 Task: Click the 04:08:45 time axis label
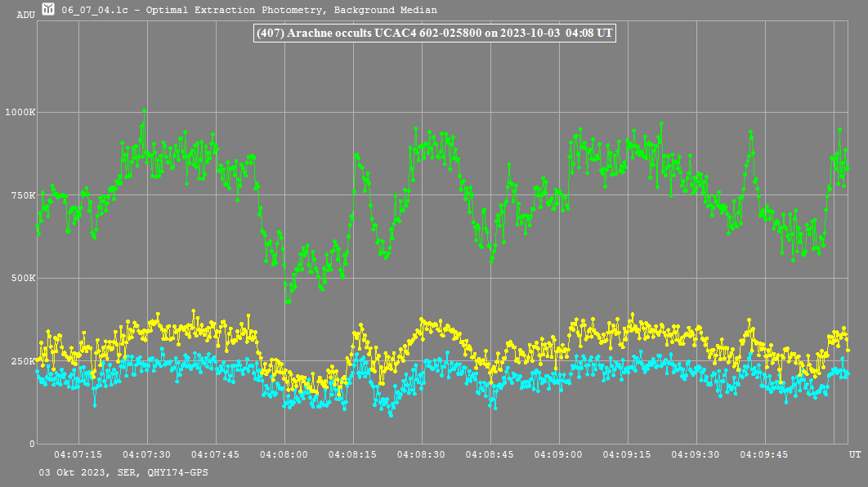tap(490, 453)
